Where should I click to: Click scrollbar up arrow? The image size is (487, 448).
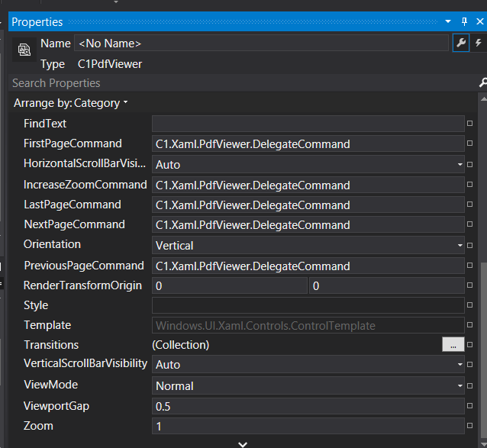coord(484,99)
